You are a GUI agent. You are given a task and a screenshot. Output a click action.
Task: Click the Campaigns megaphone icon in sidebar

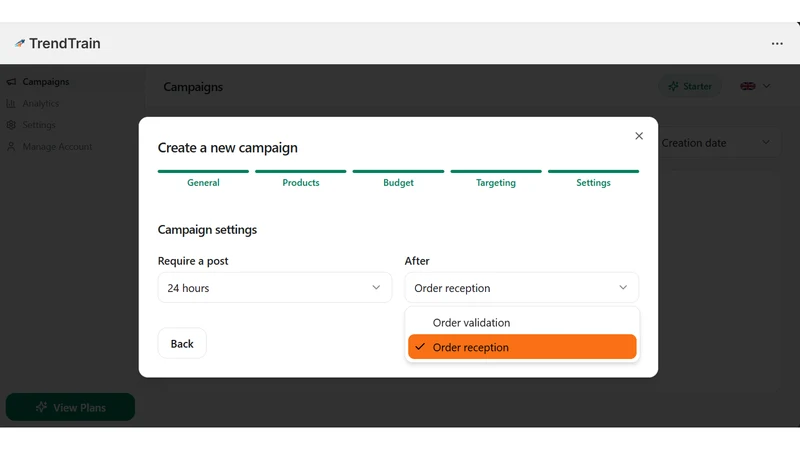pyautogui.click(x=11, y=82)
